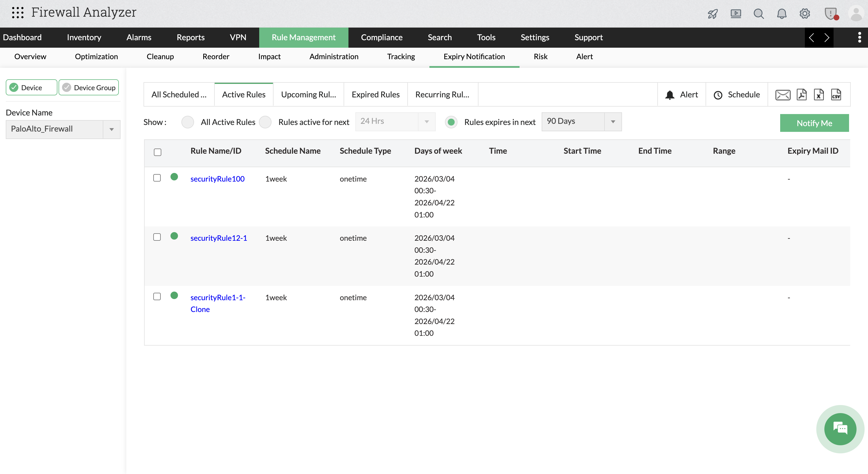
Task: Export the report as PDF
Action: coord(801,95)
